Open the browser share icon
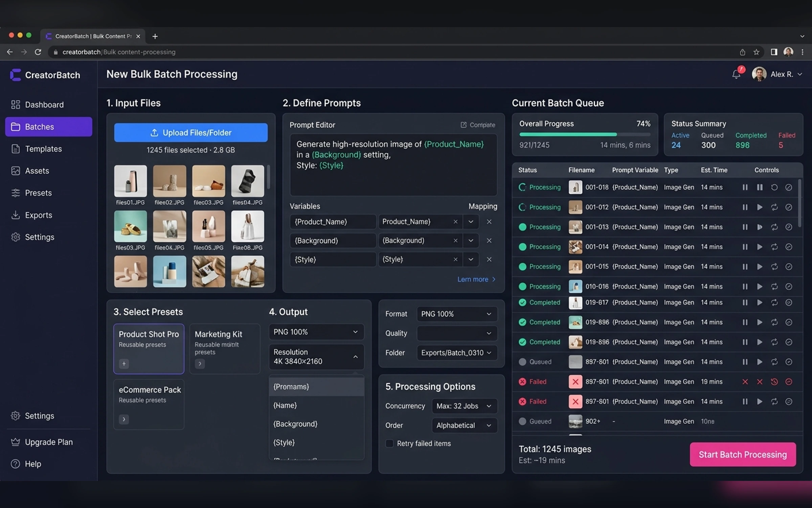812x508 pixels. click(742, 52)
